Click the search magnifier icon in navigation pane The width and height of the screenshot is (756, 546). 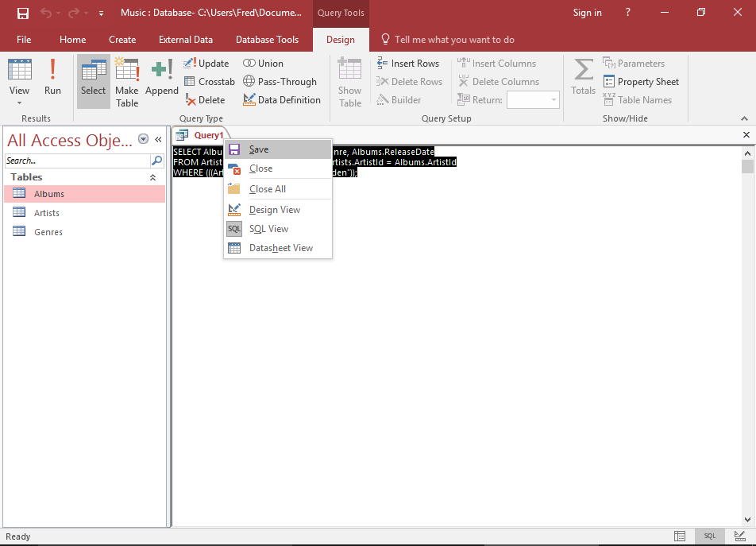click(x=156, y=161)
